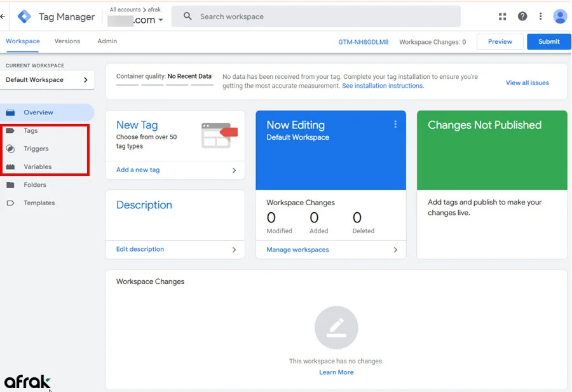The image size is (572, 392).
Task: Open the Help question mark icon
Action: tap(522, 17)
